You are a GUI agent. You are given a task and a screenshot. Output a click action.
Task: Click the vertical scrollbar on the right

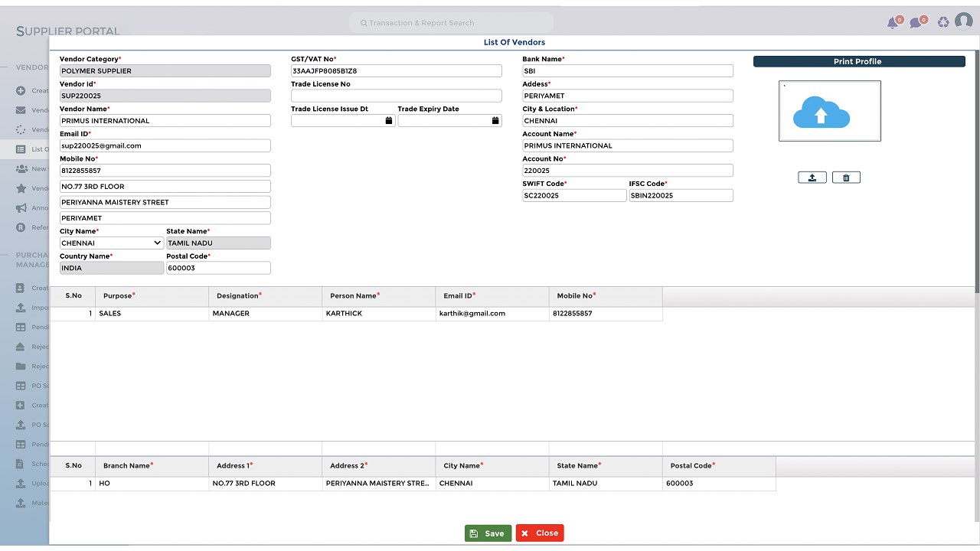pyautogui.click(x=977, y=171)
